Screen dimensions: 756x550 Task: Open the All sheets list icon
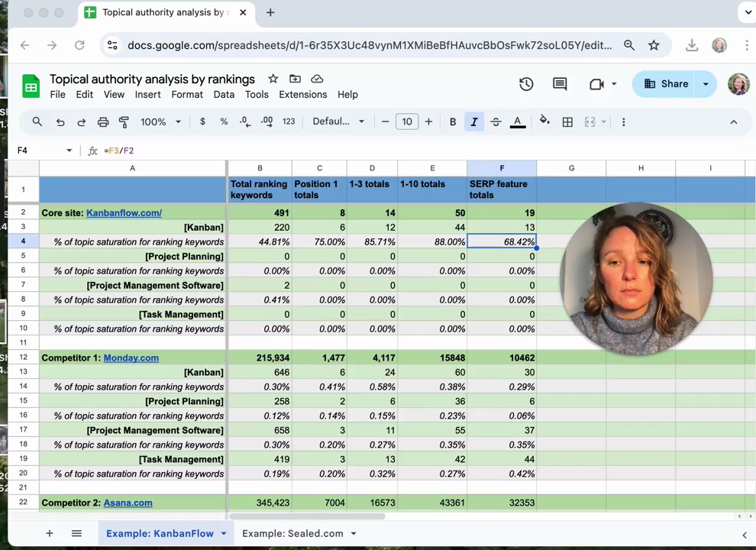point(76,533)
